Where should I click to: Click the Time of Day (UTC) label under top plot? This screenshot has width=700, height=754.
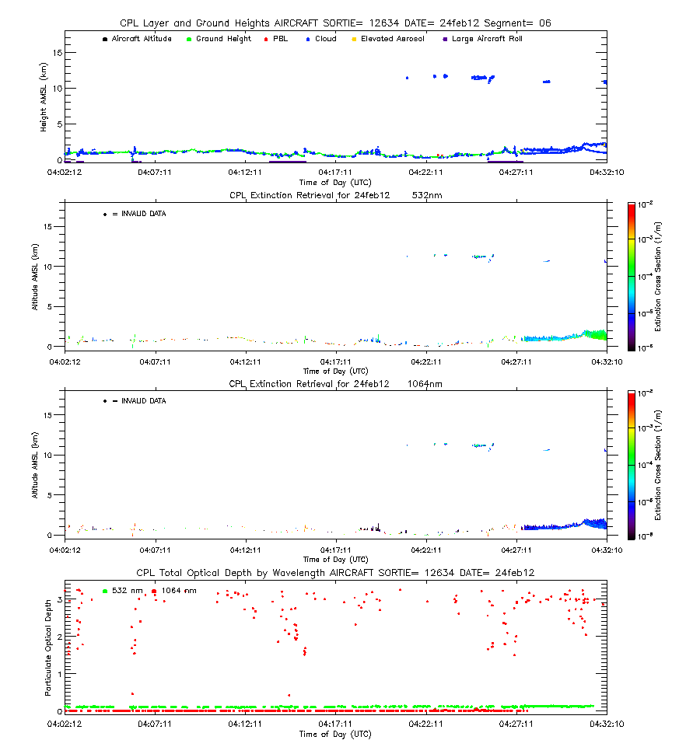pos(335,182)
